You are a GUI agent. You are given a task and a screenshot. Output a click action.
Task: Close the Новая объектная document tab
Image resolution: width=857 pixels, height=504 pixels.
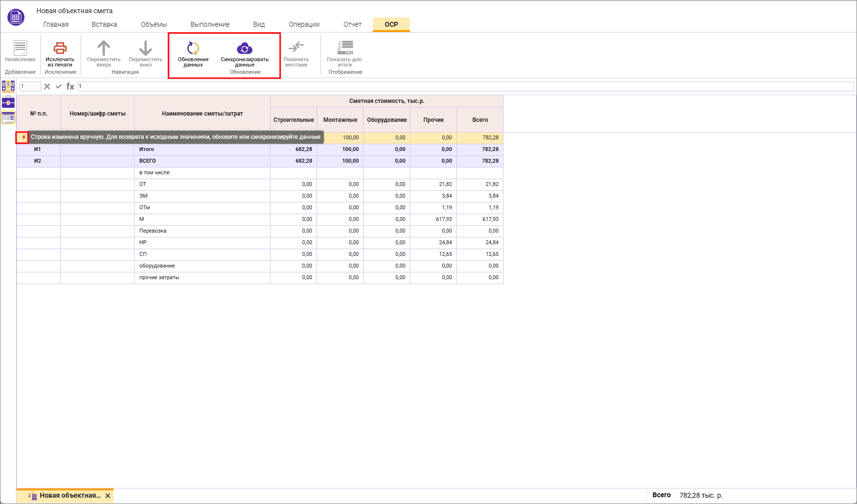click(x=108, y=496)
